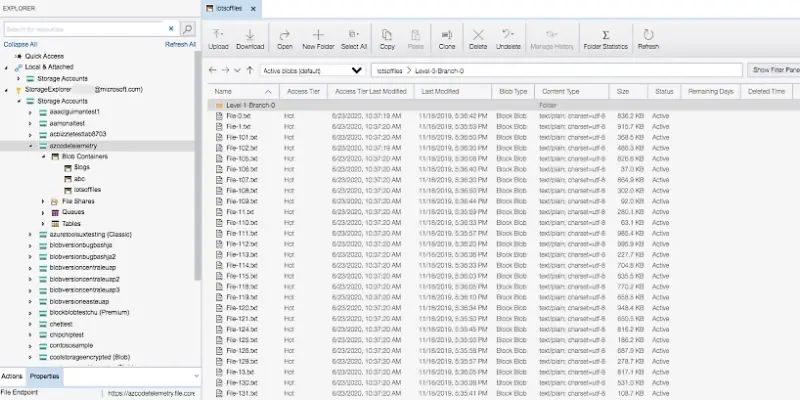
Task: Select the contososample storage account
Action: click(71, 345)
